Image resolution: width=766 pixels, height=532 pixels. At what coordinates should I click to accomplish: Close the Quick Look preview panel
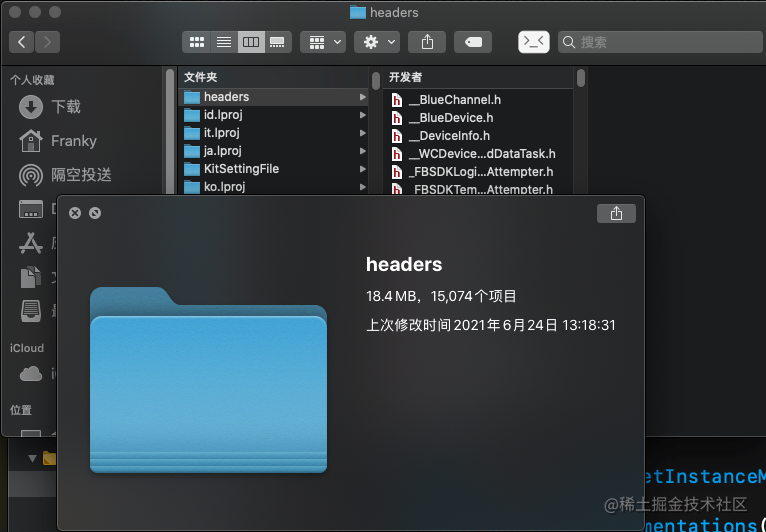[75, 213]
